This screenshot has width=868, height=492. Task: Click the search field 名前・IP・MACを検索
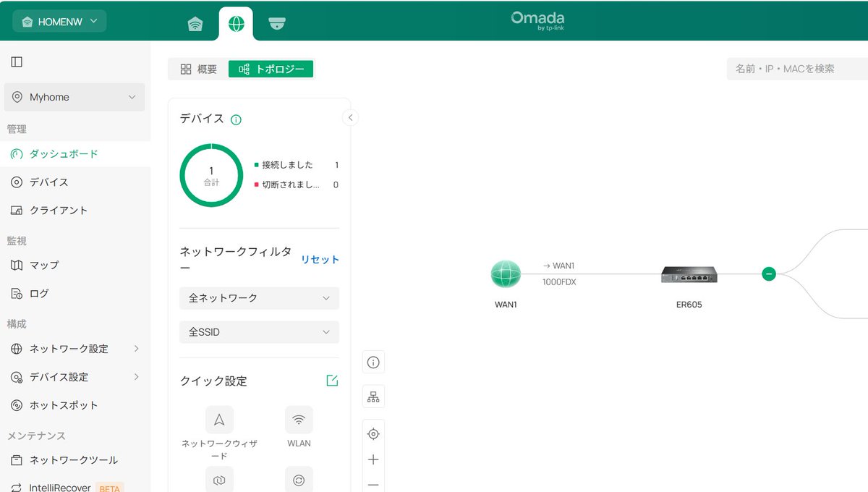[x=797, y=69]
